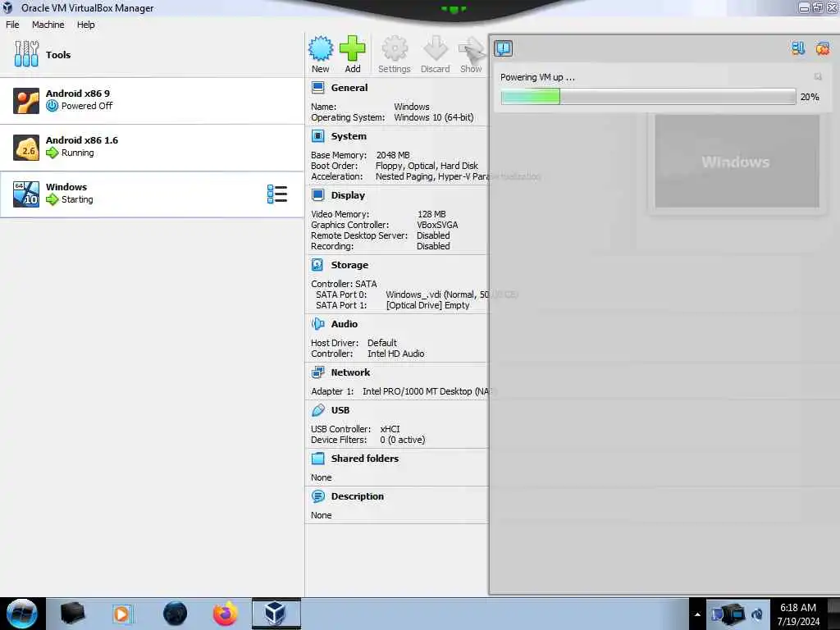Open the Help menu
This screenshot has width=840, height=630.
click(85, 25)
